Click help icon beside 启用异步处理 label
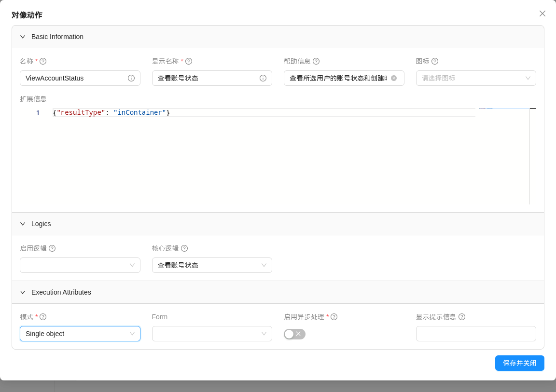This screenshot has height=392, width=556. point(334,317)
